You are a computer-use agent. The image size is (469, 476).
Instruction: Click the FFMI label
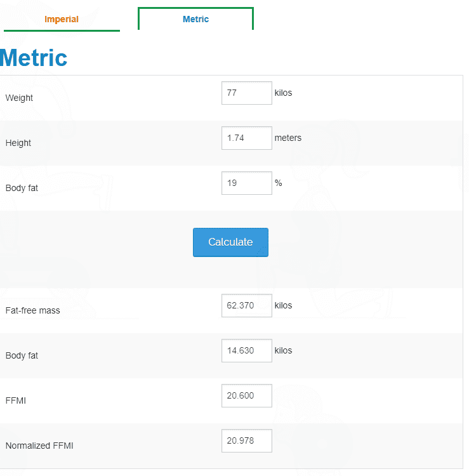pos(16,400)
